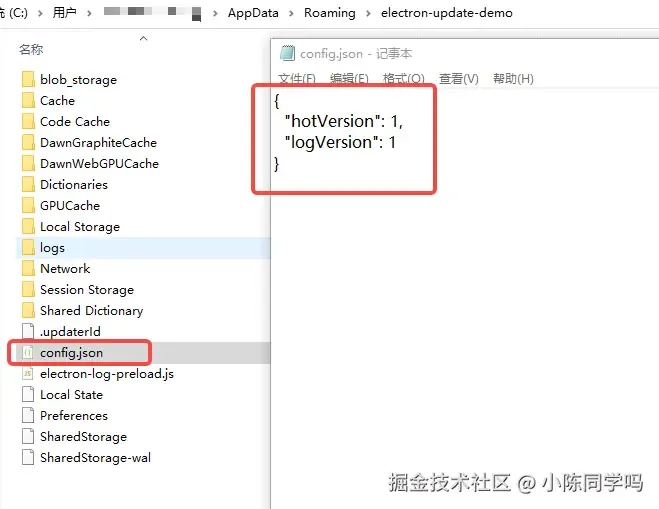Viewport: 659px width, 509px height.
Task: Click the Code Cache folder icon
Action: 28,121
